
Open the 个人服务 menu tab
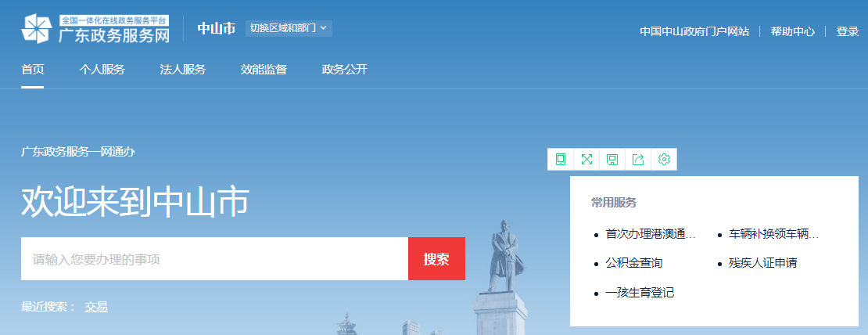pyautogui.click(x=102, y=70)
